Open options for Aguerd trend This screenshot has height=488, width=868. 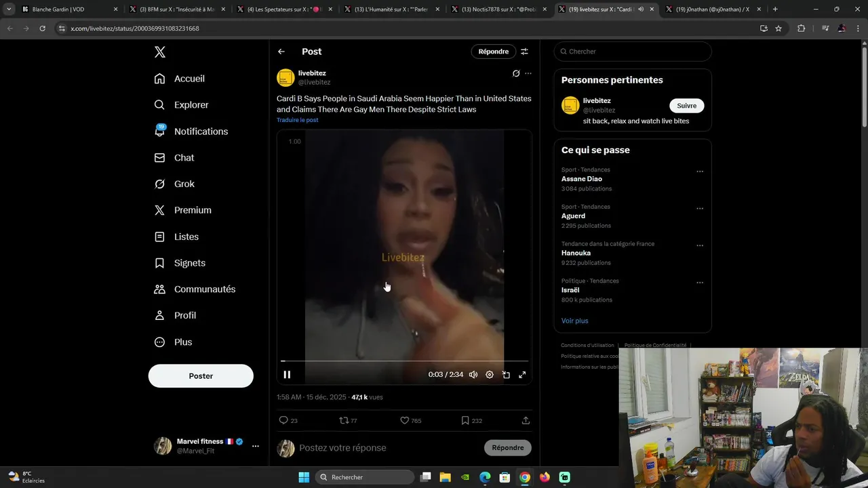[x=700, y=209]
